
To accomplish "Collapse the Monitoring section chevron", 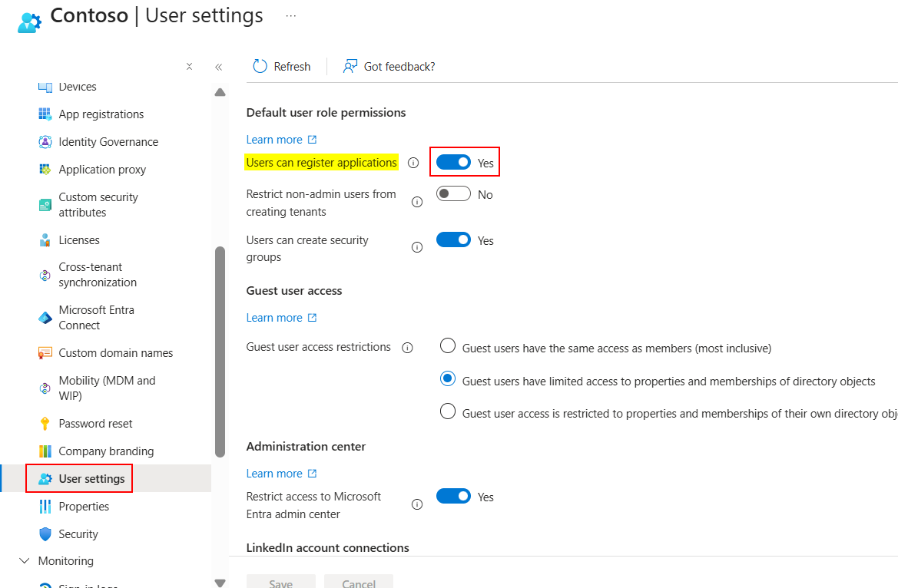I will pos(24,560).
